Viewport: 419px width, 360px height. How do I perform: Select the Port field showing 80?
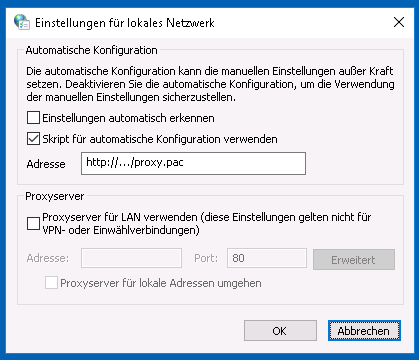[x=267, y=258]
